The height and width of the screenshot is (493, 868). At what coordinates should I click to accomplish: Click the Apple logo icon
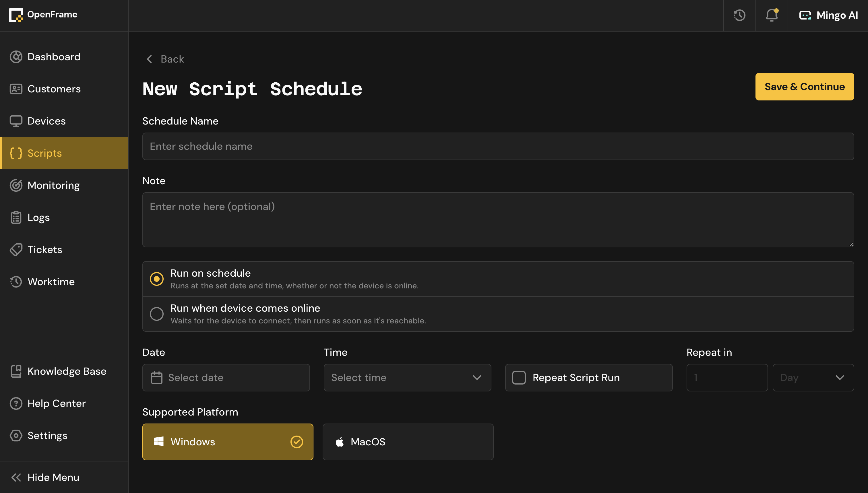click(339, 442)
